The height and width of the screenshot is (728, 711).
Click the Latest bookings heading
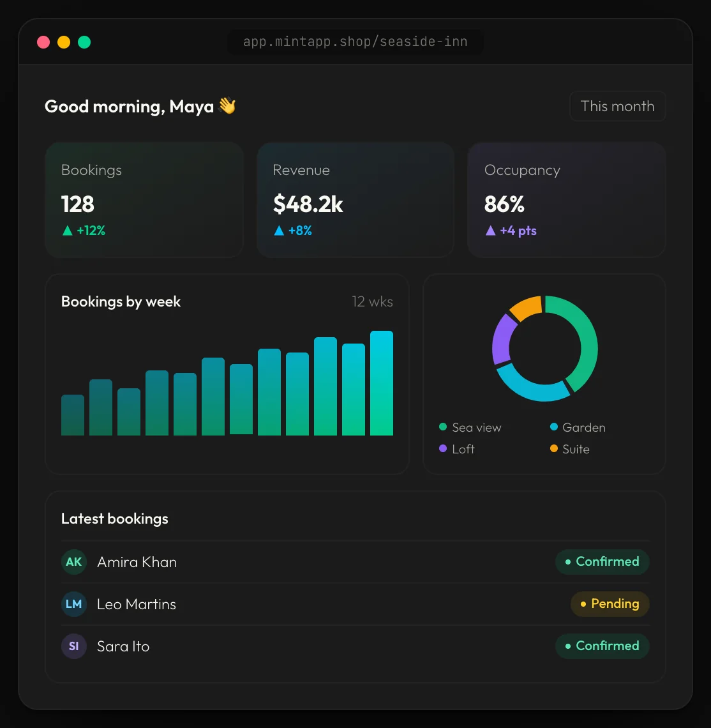[x=115, y=519]
